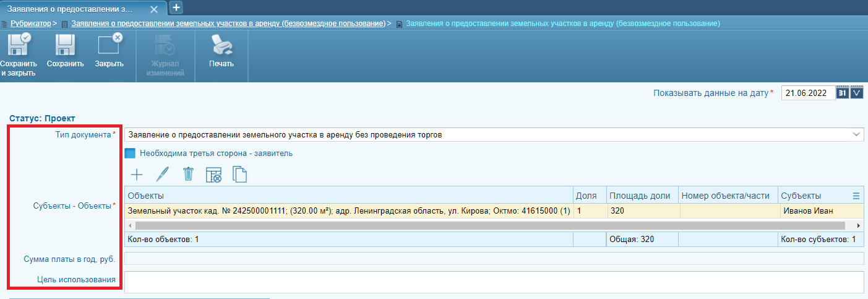This screenshot has width=868, height=299.
Task: Expand the 'Тип документа' dropdown
Action: (856, 134)
